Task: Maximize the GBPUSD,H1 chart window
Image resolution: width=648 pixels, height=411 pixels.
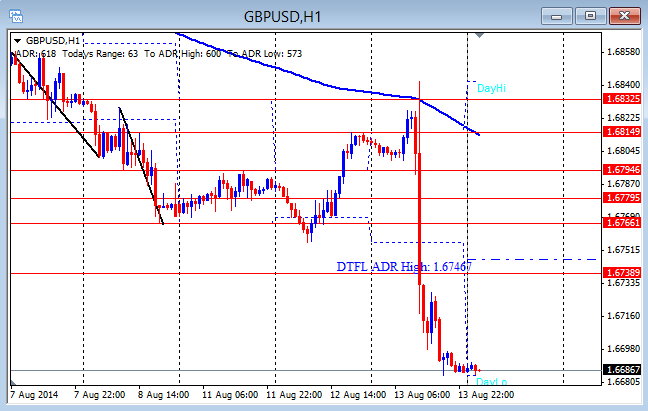Action: (591, 16)
